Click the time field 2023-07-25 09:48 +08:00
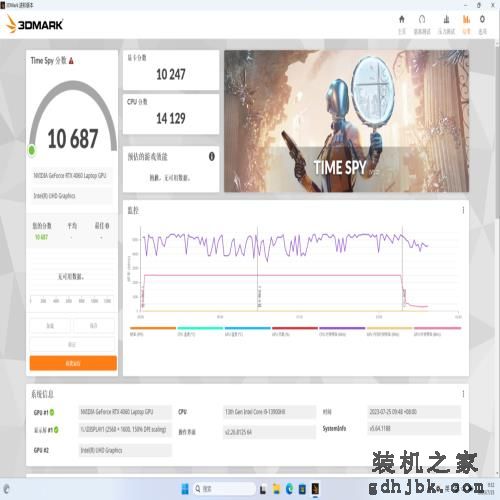This screenshot has height=500, width=500. (414, 412)
